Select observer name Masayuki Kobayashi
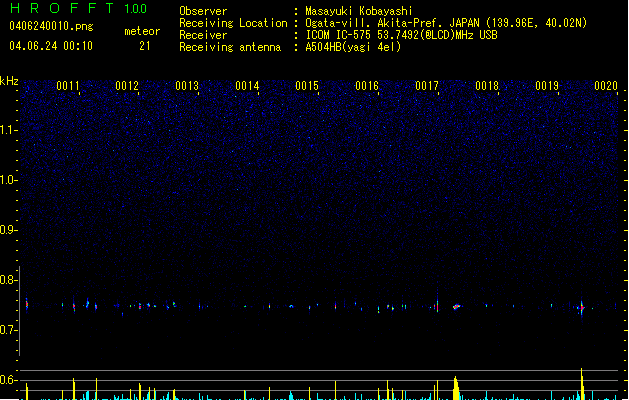 tap(359, 11)
